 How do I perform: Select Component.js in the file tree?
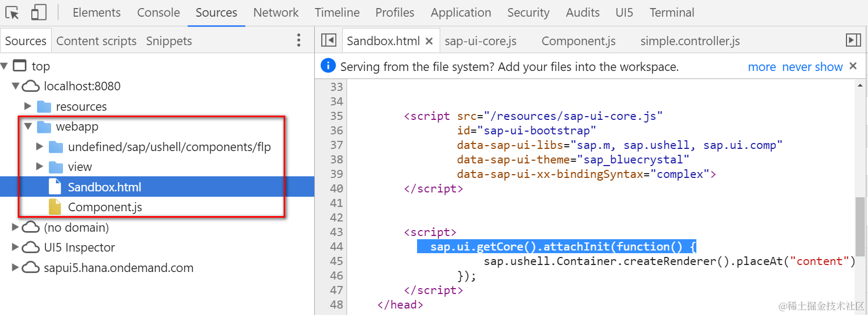point(105,207)
